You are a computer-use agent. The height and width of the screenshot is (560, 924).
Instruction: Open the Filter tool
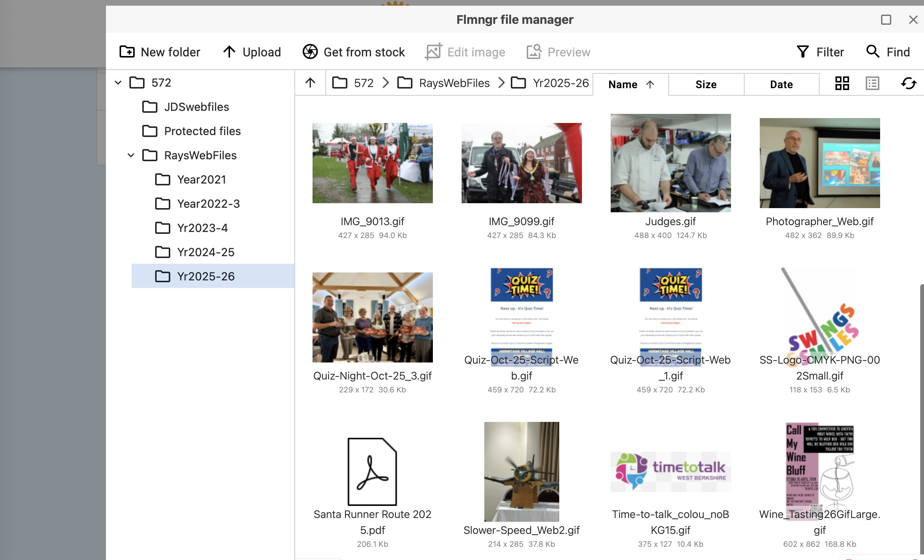pyautogui.click(x=820, y=52)
